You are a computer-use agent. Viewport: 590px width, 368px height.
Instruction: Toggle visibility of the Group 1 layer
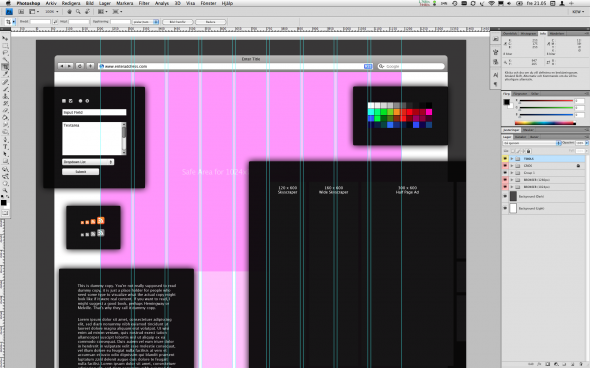(x=505, y=173)
